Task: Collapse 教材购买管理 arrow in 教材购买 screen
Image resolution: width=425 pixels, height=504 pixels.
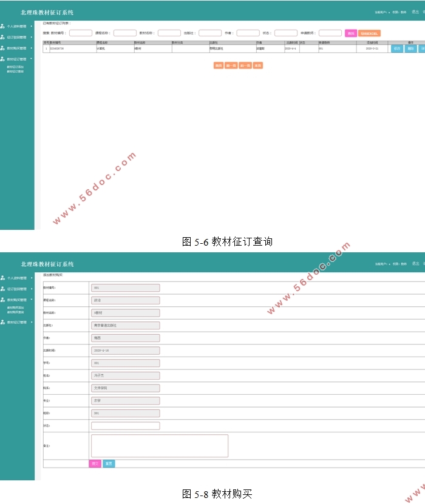Action: point(32,300)
